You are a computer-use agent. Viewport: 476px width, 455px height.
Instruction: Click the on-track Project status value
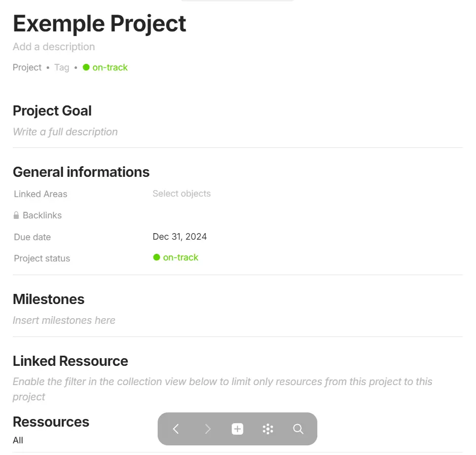click(180, 257)
